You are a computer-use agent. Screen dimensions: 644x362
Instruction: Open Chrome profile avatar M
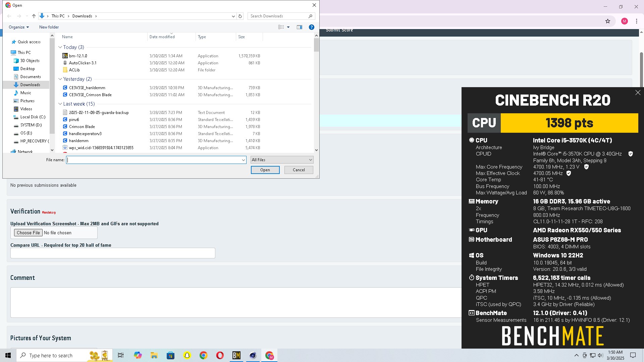pyautogui.click(x=625, y=21)
